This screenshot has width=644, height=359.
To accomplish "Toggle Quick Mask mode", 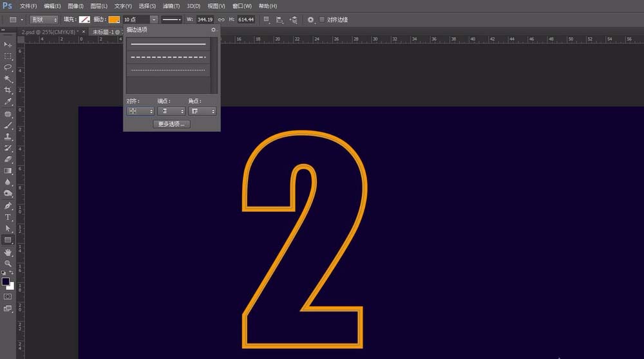I will [x=8, y=296].
